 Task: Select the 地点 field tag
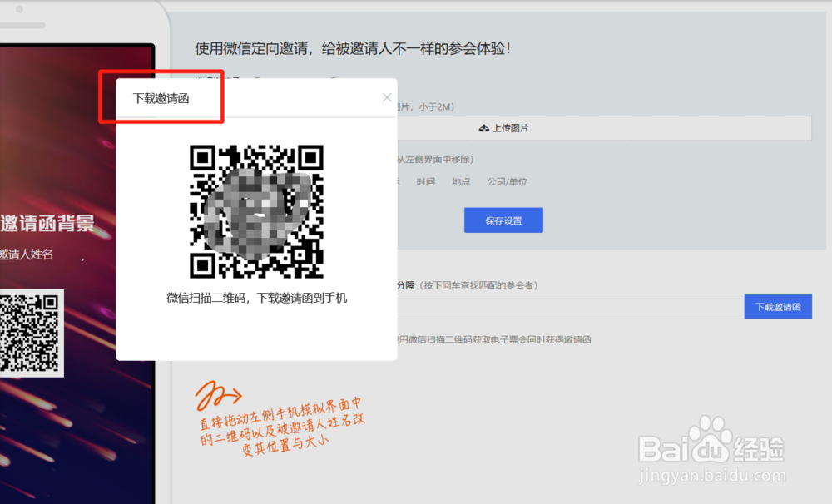461,181
